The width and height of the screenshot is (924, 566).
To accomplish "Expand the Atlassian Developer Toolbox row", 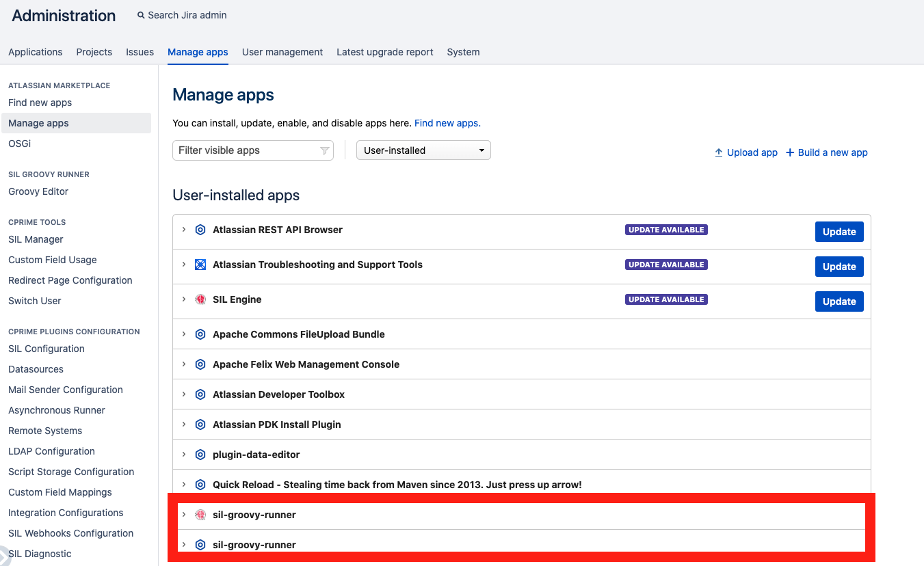I will pos(184,394).
